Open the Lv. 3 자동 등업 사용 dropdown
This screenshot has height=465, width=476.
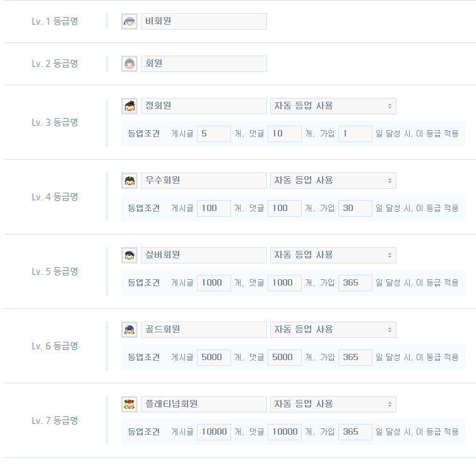[x=333, y=106]
